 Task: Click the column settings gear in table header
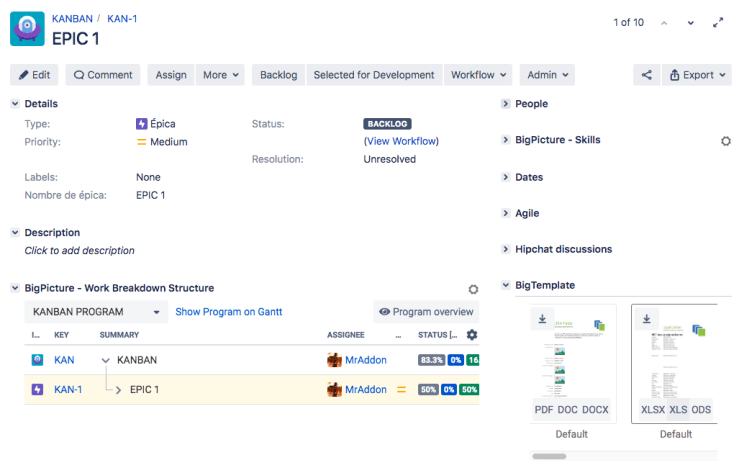(x=472, y=335)
